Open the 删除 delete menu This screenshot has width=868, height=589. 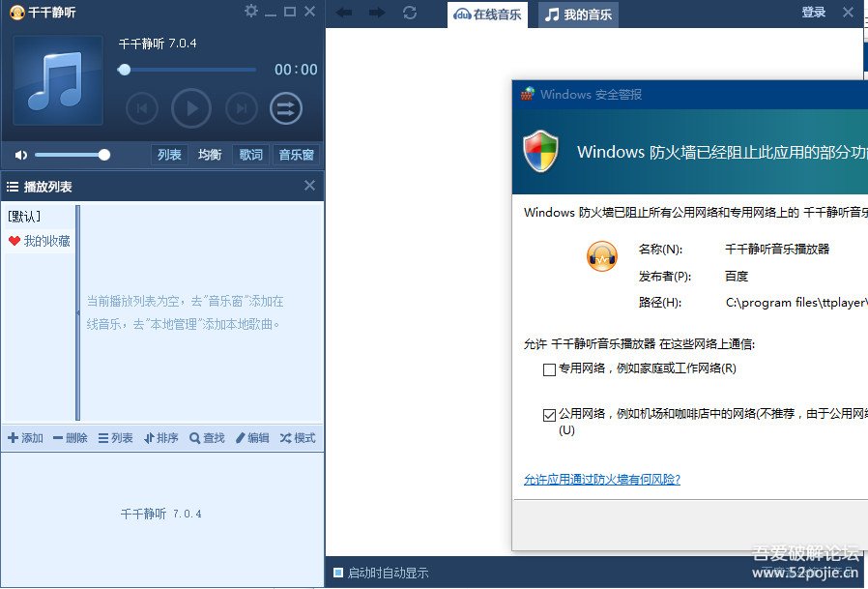tap(71, 438)
